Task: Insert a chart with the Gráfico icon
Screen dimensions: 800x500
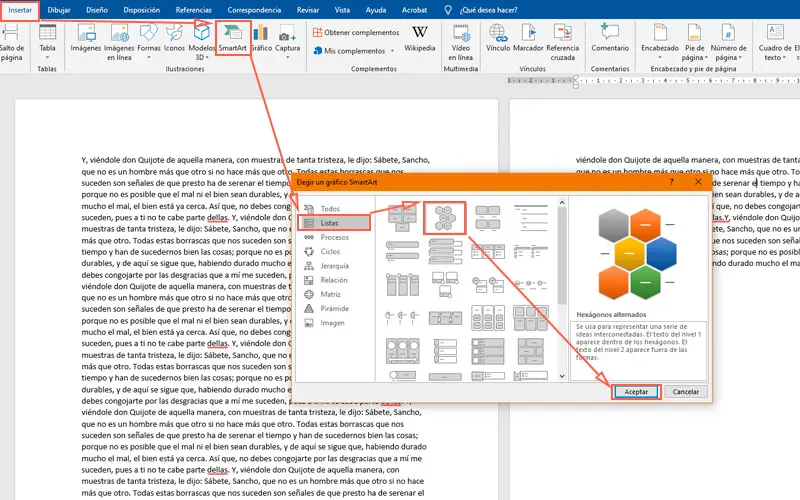Action: coord(261,38)
